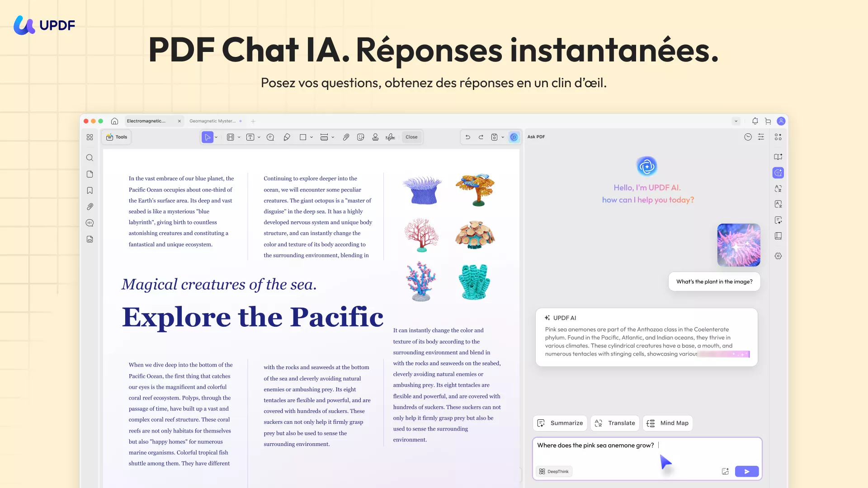Click the Mind Map button
Screen dimensions: 868x488
668,423
